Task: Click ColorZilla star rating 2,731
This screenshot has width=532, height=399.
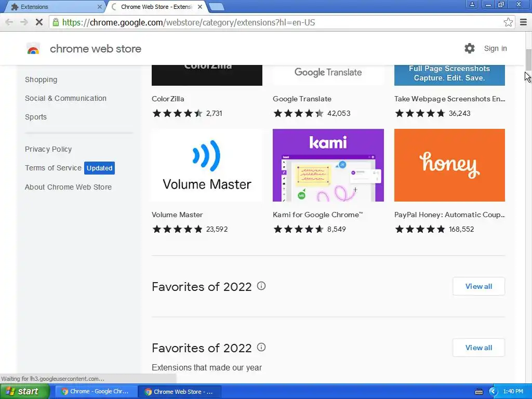Action: (x=187, y=113)
